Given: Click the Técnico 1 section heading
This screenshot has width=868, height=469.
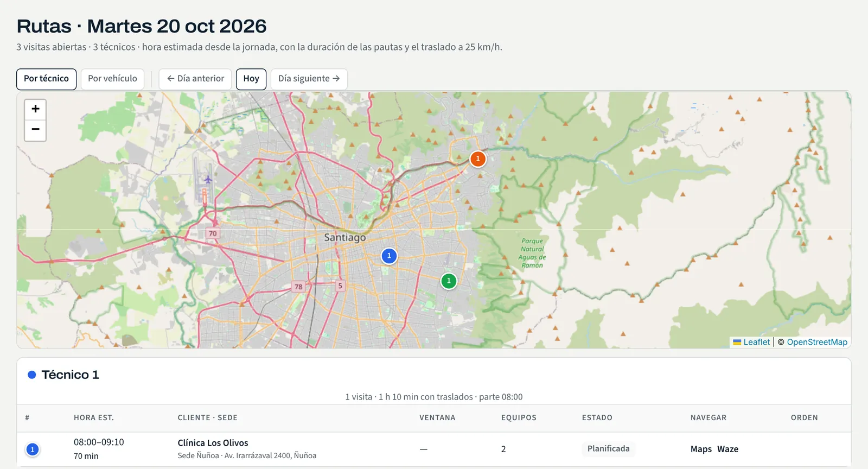Looking at the screenshot, I should coord(70,375).
